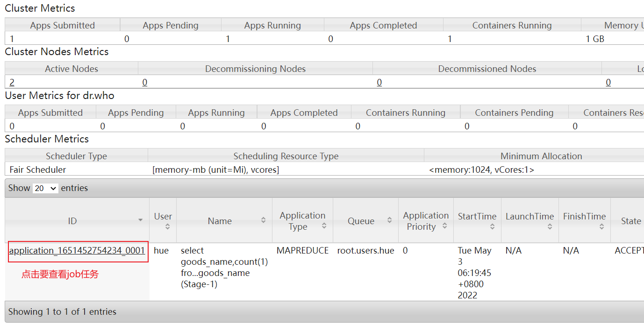The image size is (644, 325).
Task: Sort by Queue column sort arrows
Action: coord(389,220)
